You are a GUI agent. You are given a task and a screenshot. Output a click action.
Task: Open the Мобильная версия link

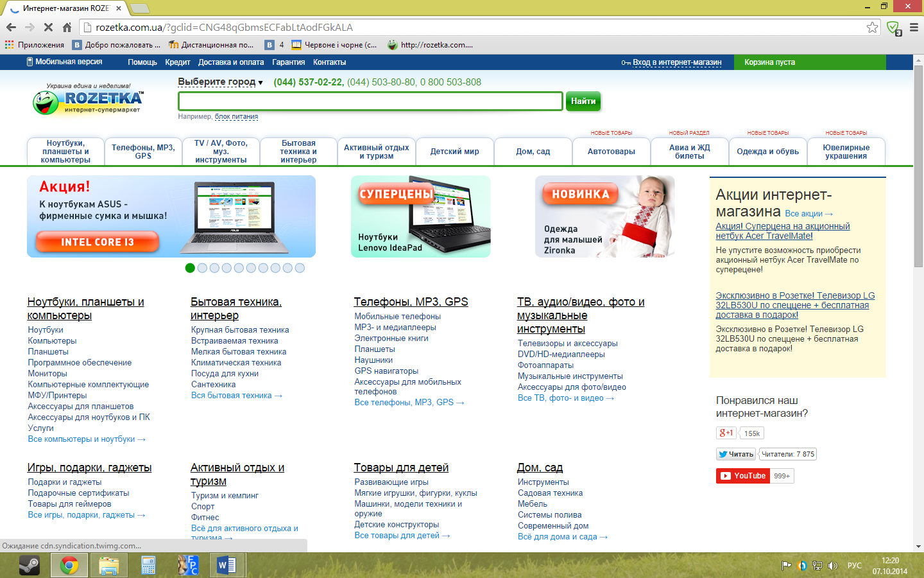coord(64,62)
